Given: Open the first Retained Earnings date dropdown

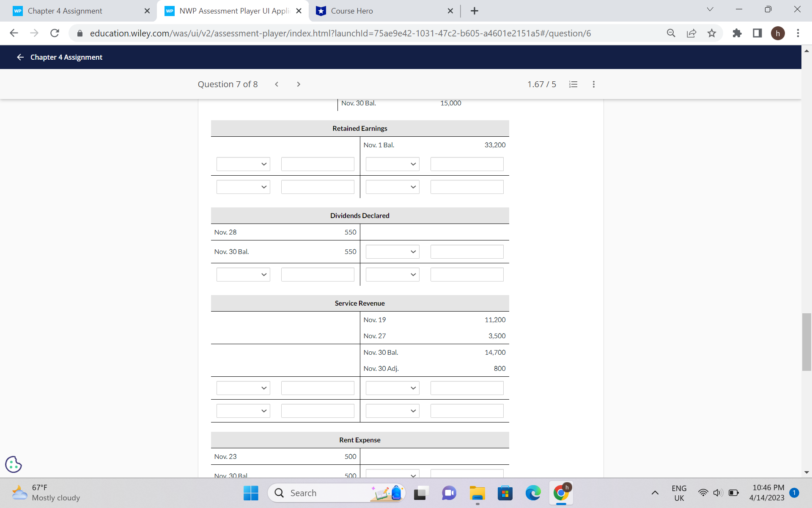Looking at the screenshot, I should coord(243,164).
